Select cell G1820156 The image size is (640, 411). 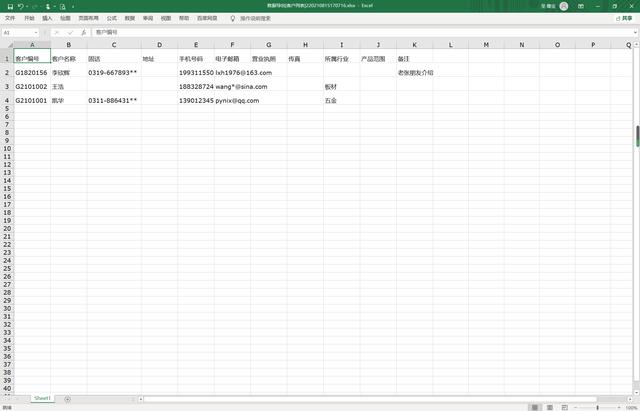coord(32,73)
